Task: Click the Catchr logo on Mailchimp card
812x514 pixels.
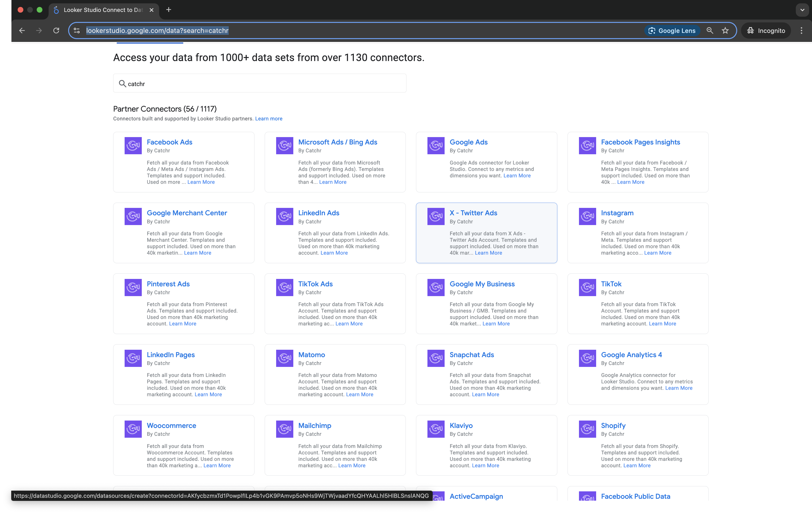Action: 284,429
